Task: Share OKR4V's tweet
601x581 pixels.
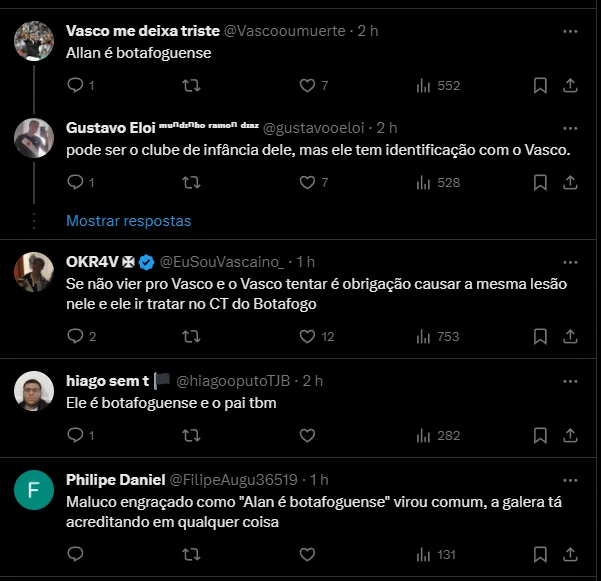Action: (x=570, y=337)
